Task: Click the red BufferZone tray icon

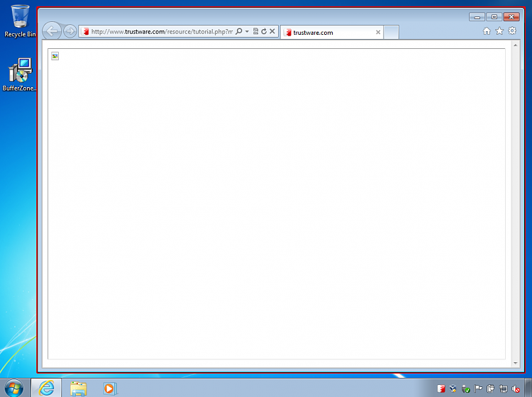Action: point(440,389)
